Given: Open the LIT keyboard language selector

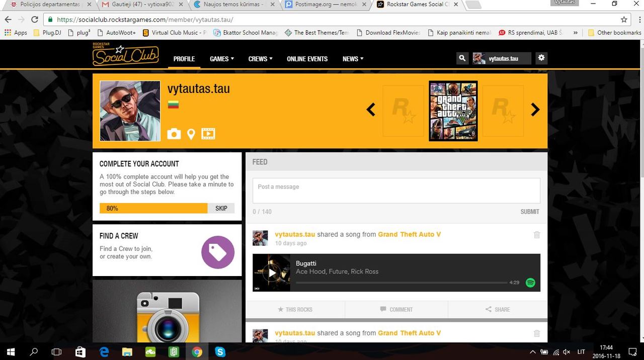Looking at the screenshot, I should click(x=581, y=352).
